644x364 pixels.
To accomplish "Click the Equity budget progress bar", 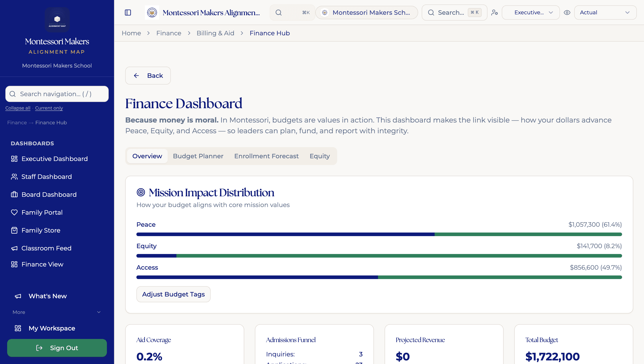I will (379, 256).
